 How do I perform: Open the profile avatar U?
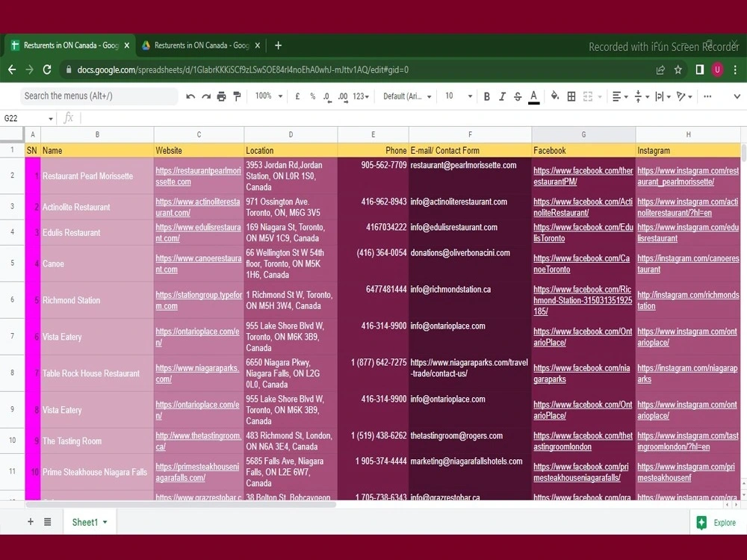(x=717, y=70)
